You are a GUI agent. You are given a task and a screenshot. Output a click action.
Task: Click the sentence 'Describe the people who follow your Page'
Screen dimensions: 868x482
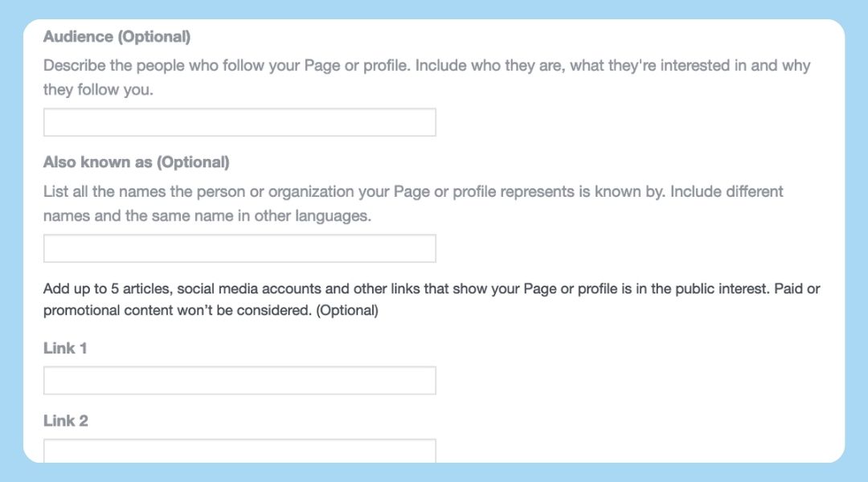click(191, 66)
